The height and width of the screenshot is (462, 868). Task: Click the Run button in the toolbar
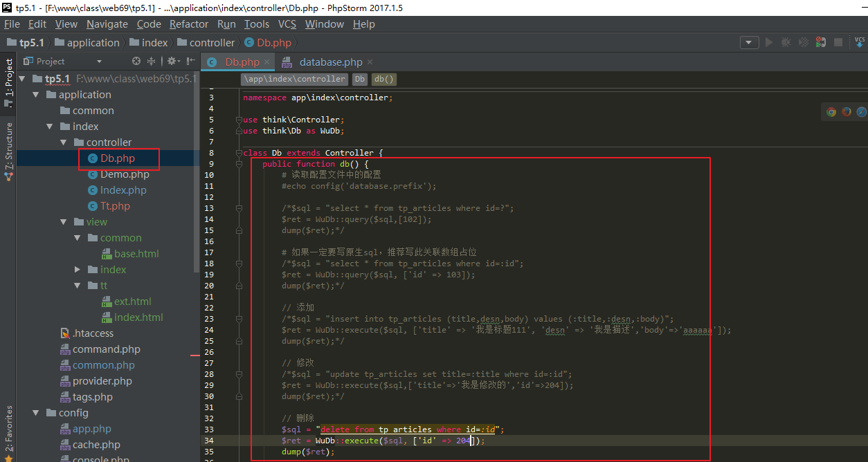(x=768, y=42)
